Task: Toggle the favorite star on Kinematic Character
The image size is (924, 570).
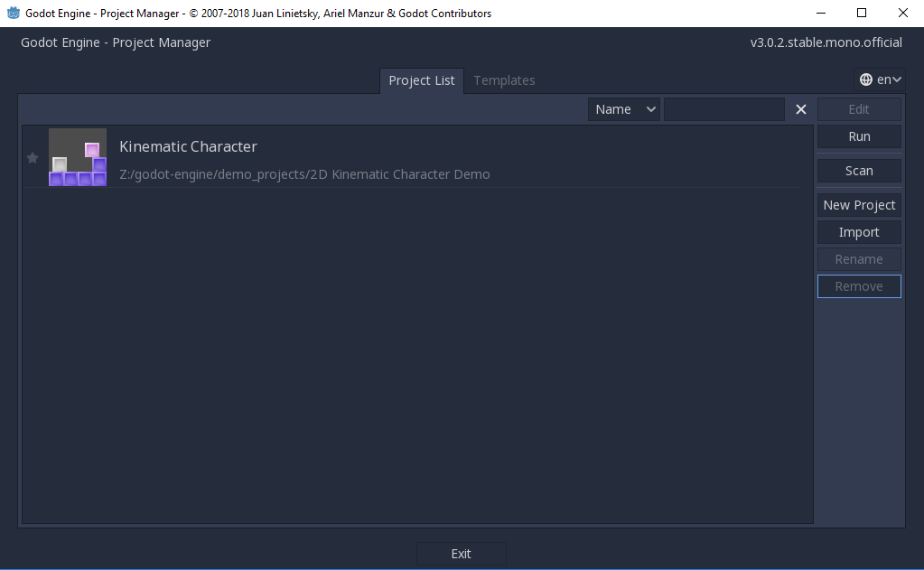Action: point(32,157)
